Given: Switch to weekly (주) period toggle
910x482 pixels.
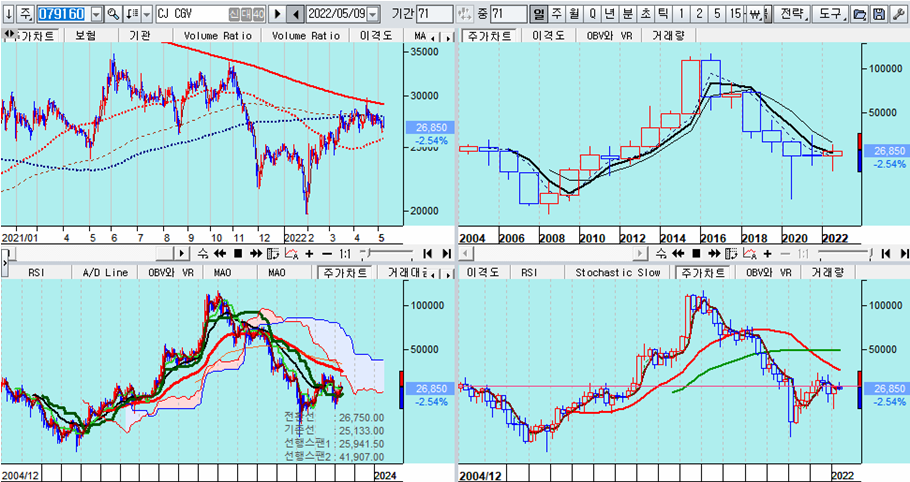Looking at the screenshot, I should pos(556,15).
